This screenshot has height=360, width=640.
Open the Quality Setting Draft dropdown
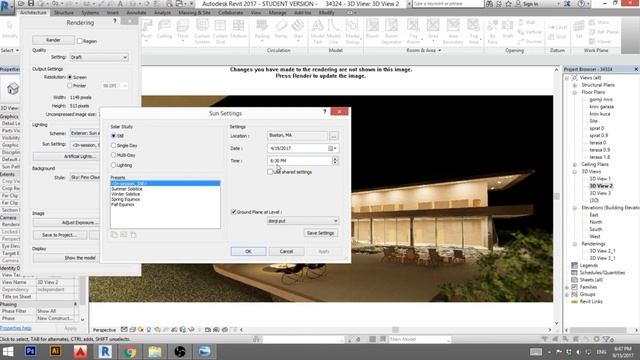[99, 57]
